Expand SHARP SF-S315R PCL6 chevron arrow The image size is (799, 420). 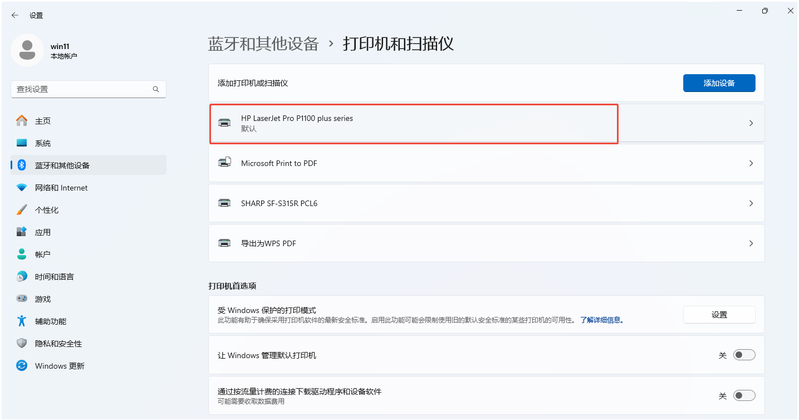pyautogui.click(x=751, y=203)
